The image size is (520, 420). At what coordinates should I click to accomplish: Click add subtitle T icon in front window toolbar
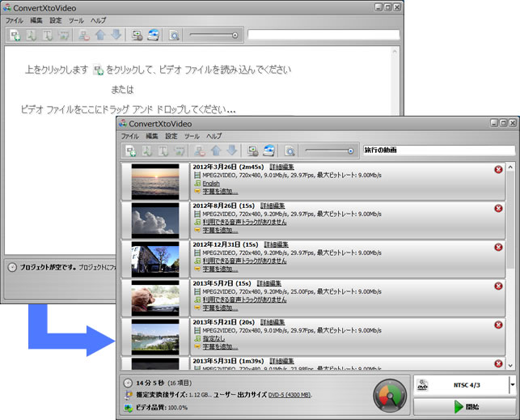point(163,151)
